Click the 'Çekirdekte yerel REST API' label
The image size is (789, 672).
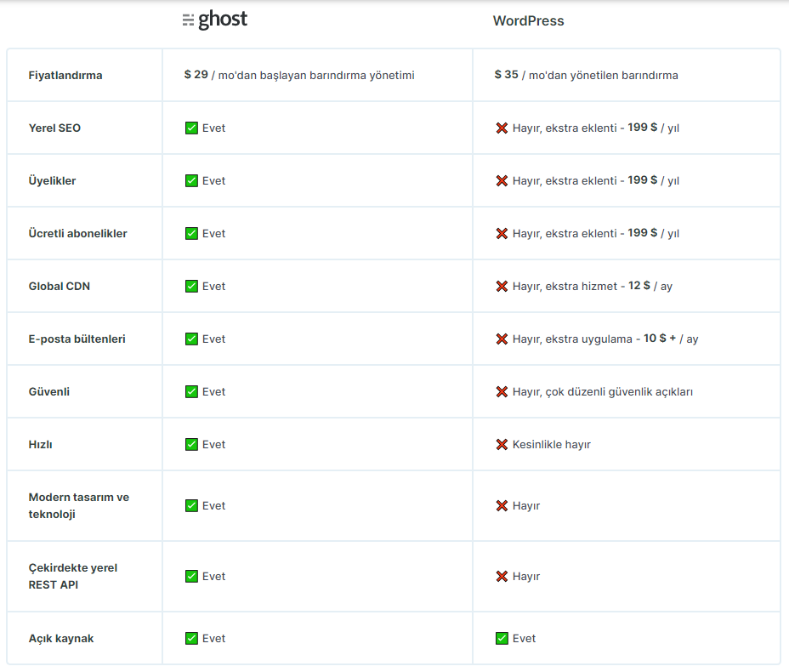tap(73, 576)
